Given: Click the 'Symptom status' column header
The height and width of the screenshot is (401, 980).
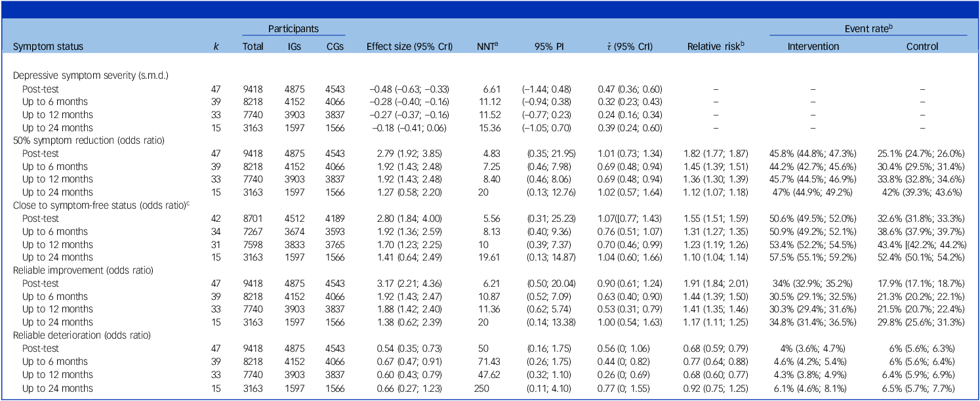Looking at the screenshot, I should (49, 47).
